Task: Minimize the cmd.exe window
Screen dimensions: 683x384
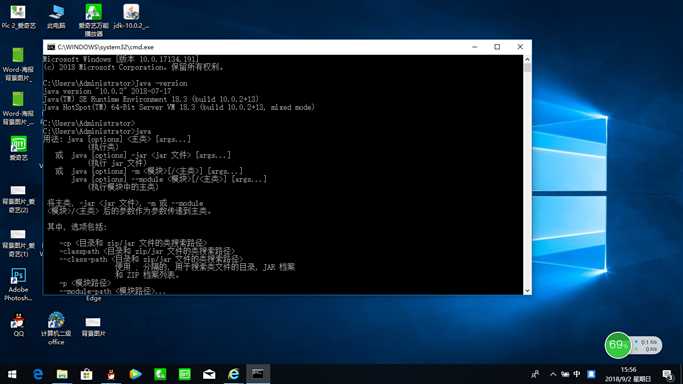Action: pos(475,47)
